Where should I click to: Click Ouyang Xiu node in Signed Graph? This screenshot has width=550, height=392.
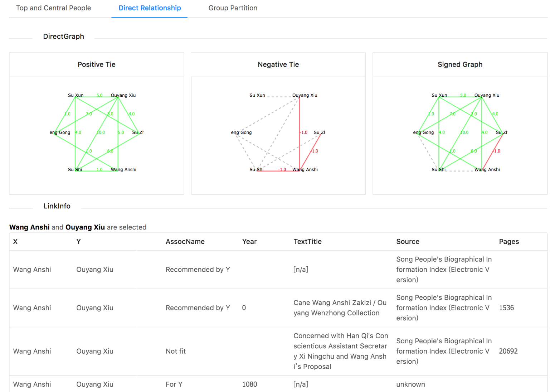pyautogui.click(x=487, y=95)
